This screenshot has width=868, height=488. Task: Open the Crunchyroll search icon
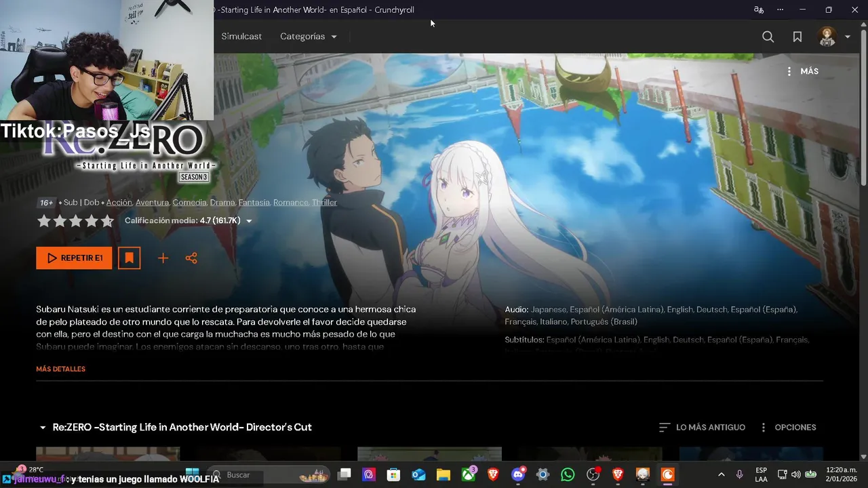tap(768, 37)
